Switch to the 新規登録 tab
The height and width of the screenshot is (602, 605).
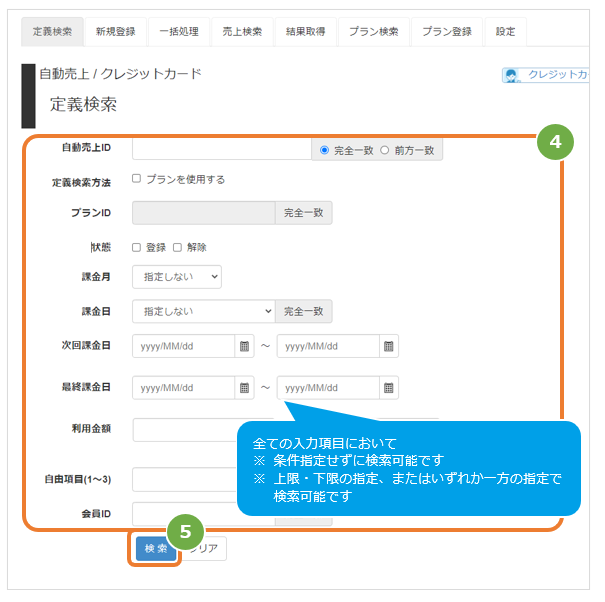[115, 32]
